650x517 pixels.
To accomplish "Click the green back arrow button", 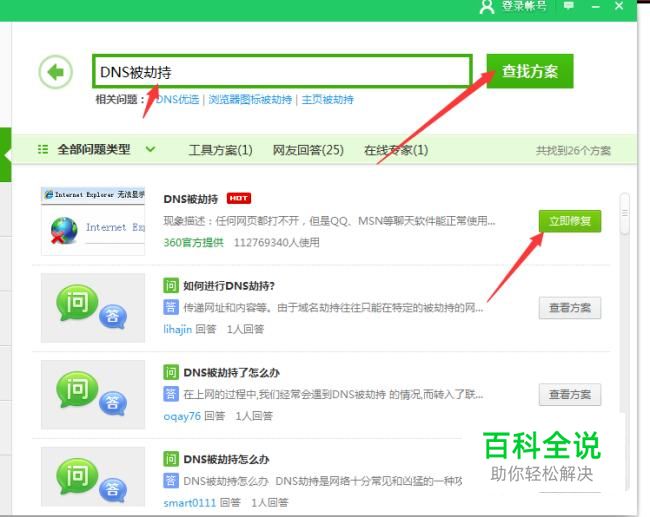I will [56, 72].
